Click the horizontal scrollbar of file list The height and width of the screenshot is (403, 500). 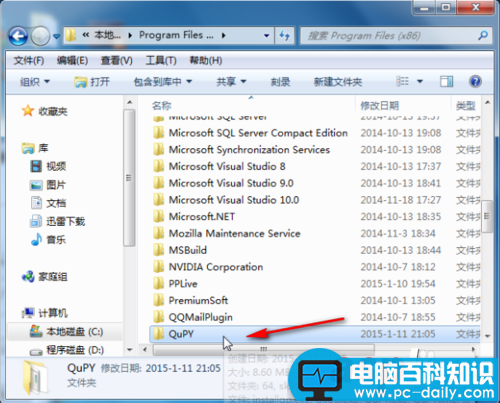pyautogui.click(x=263, y=350)
